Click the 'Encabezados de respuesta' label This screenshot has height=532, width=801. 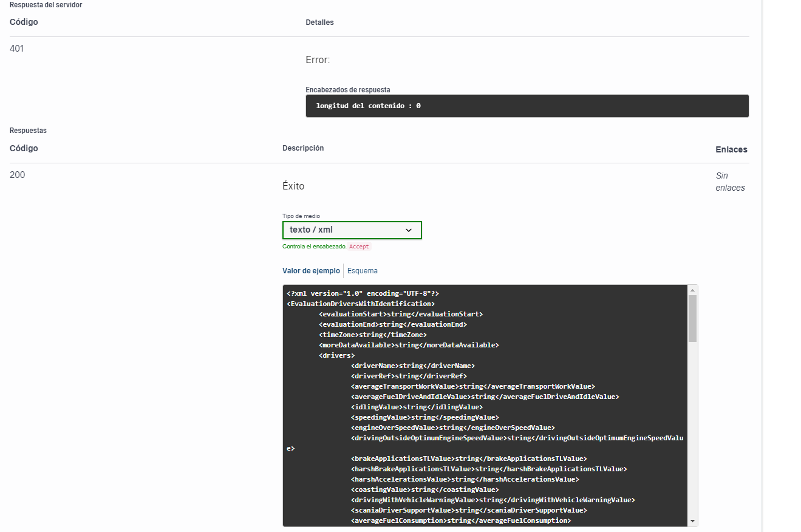[x=348, y=90]
